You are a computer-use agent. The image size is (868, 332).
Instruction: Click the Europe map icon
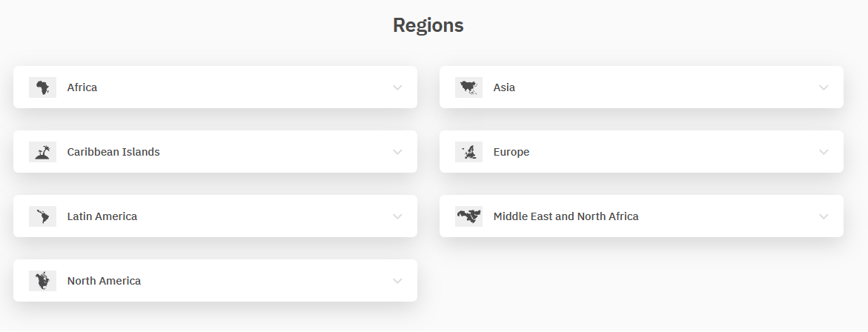point(468,152)
